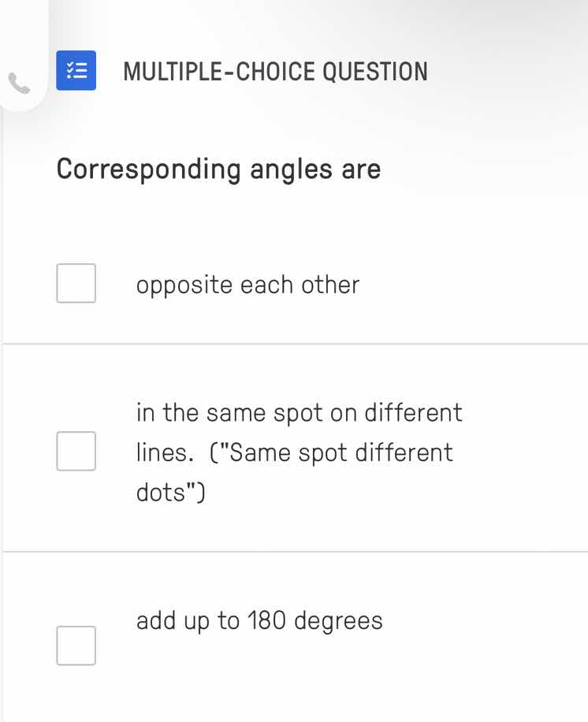The width and height of the screenshot is (588, 722).
Task: Select the 'Same spot different dots' checkbox
Action: tap(76, 451)
